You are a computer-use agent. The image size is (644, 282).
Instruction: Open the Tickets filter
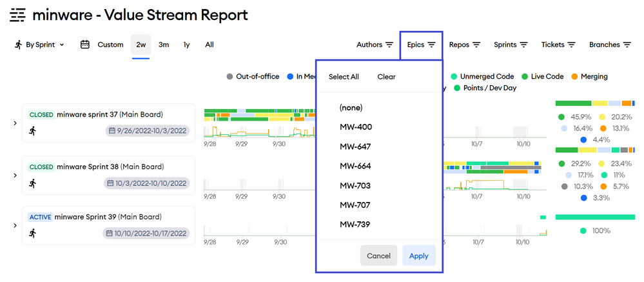tap(558, 45)
